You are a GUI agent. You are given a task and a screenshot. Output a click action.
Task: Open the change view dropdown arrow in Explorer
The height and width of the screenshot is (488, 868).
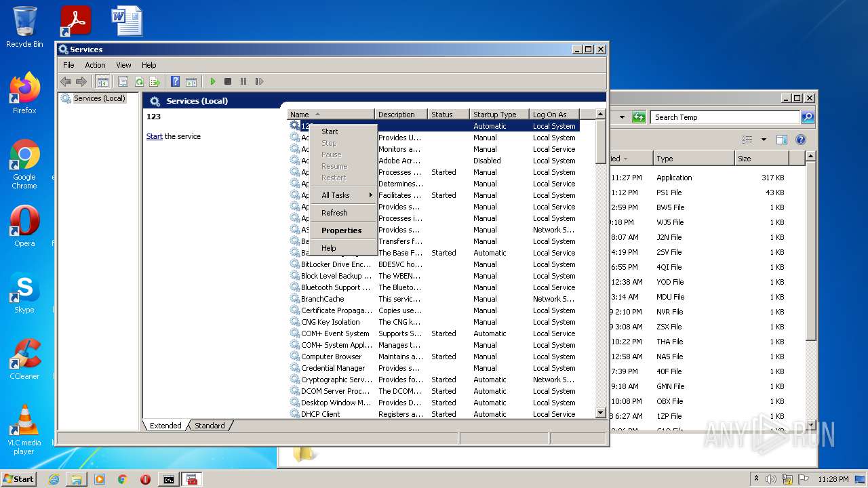764,140
